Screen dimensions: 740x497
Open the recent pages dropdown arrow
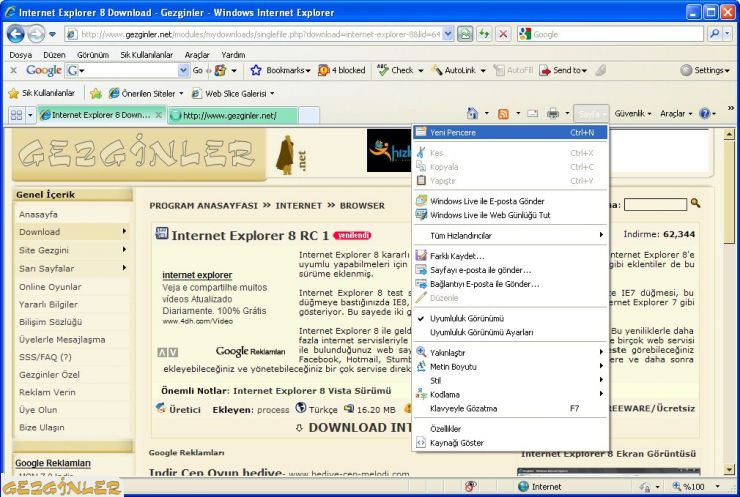(52, 34)
